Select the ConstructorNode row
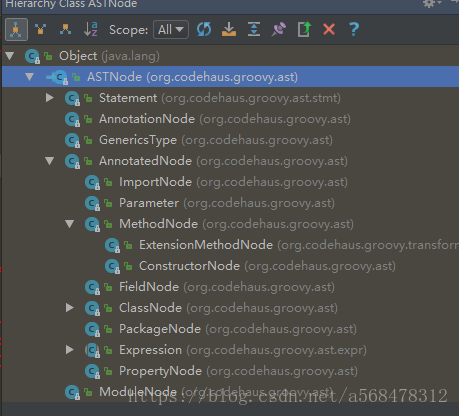This screenshot has height=416, width=459. click(230, 266)
